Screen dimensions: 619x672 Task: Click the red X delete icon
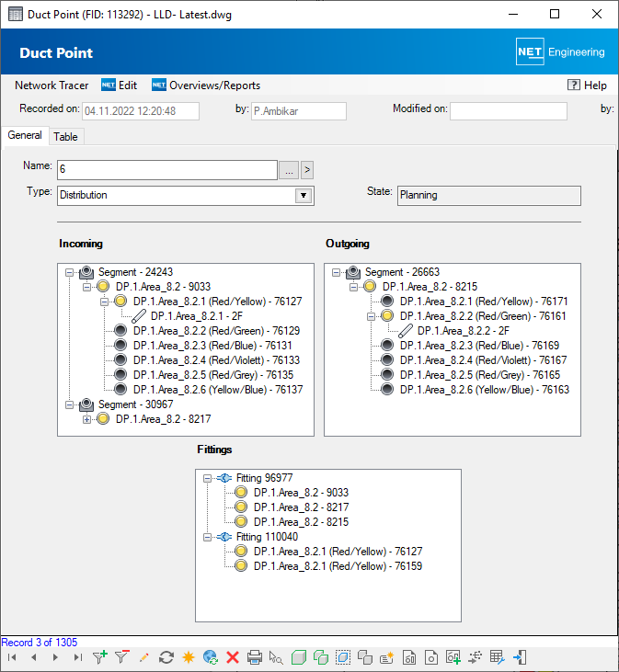coord(233,657)
